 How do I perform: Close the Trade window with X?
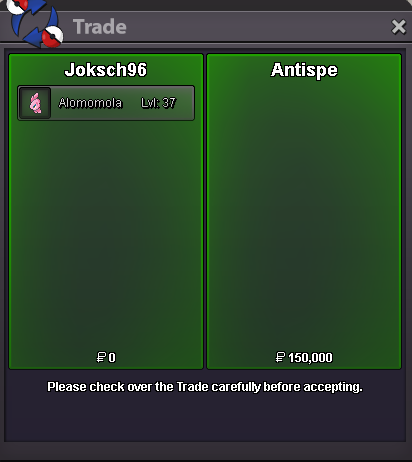[399, 27]
